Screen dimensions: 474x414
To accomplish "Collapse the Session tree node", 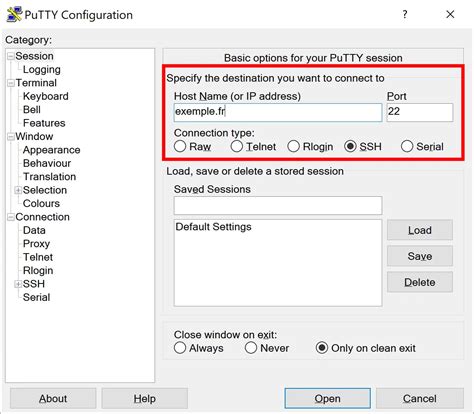I will click(11, 56).
